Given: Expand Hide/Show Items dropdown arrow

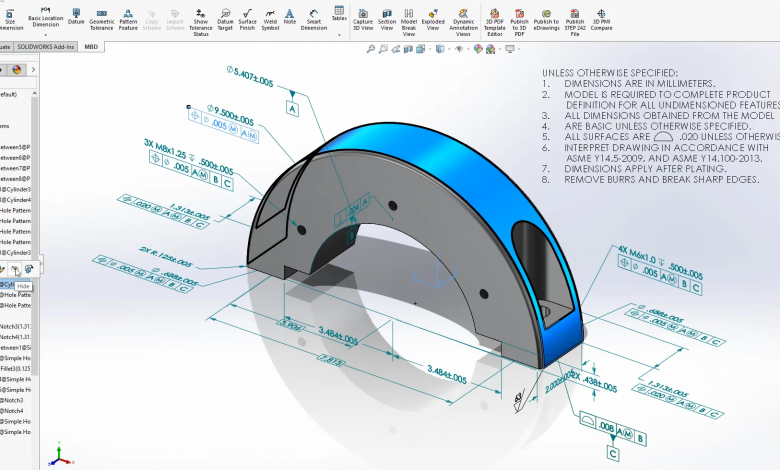Looking at the screenshot, I should [468, 49].
